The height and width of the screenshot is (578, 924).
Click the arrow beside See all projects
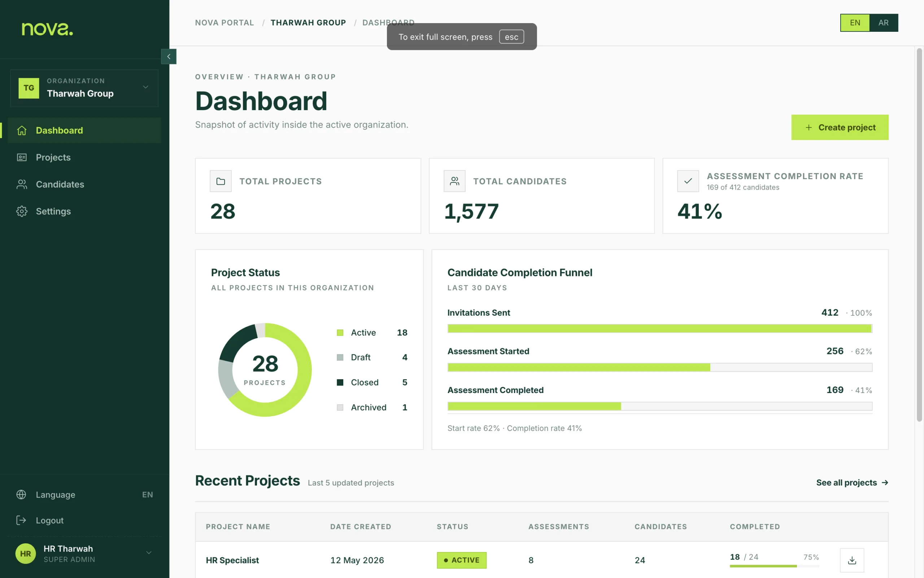[885, 482]
